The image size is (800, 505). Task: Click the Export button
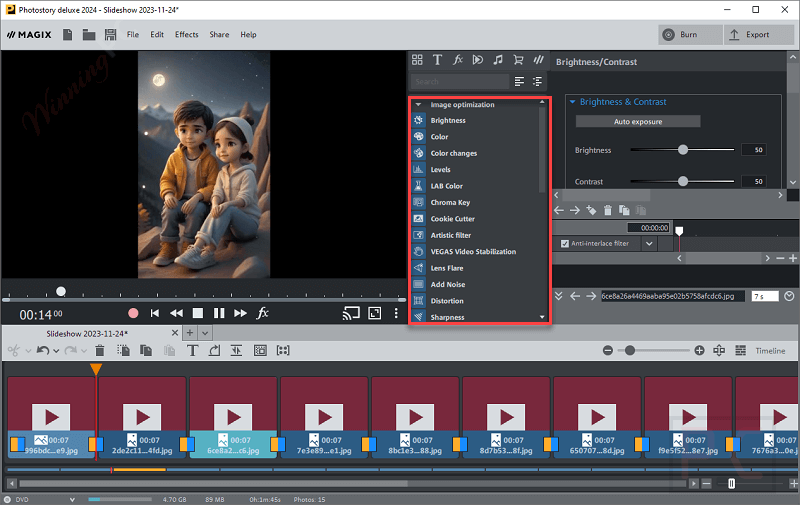point(759,35)
